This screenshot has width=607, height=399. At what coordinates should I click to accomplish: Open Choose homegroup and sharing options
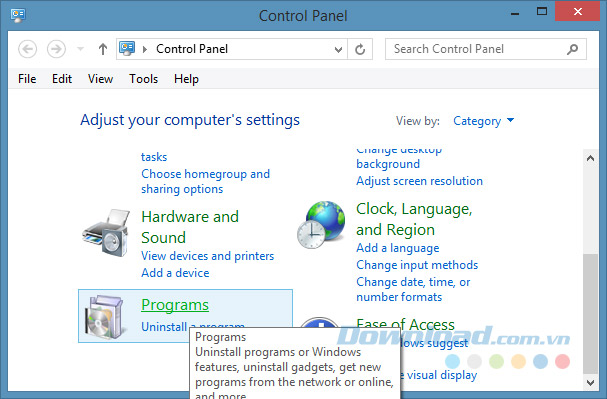205,181
